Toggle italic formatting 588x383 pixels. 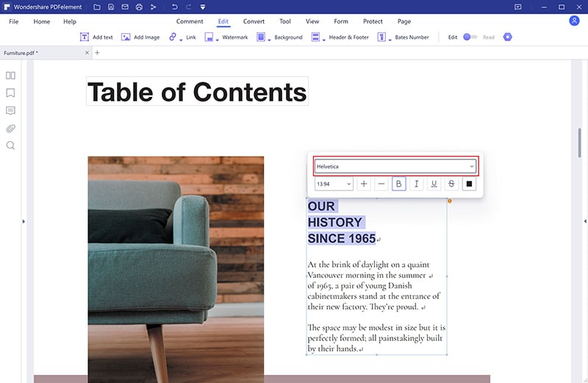[416, 184]
